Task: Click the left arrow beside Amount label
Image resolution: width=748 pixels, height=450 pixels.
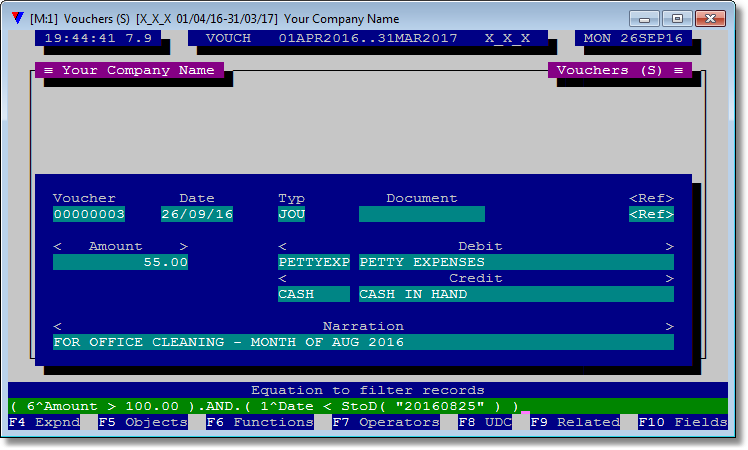Action: (58, 246)
